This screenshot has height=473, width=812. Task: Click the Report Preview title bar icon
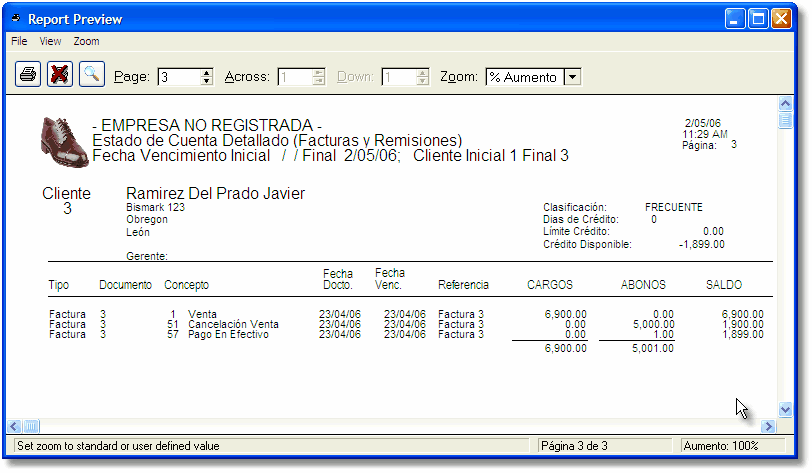coord(15,19)
